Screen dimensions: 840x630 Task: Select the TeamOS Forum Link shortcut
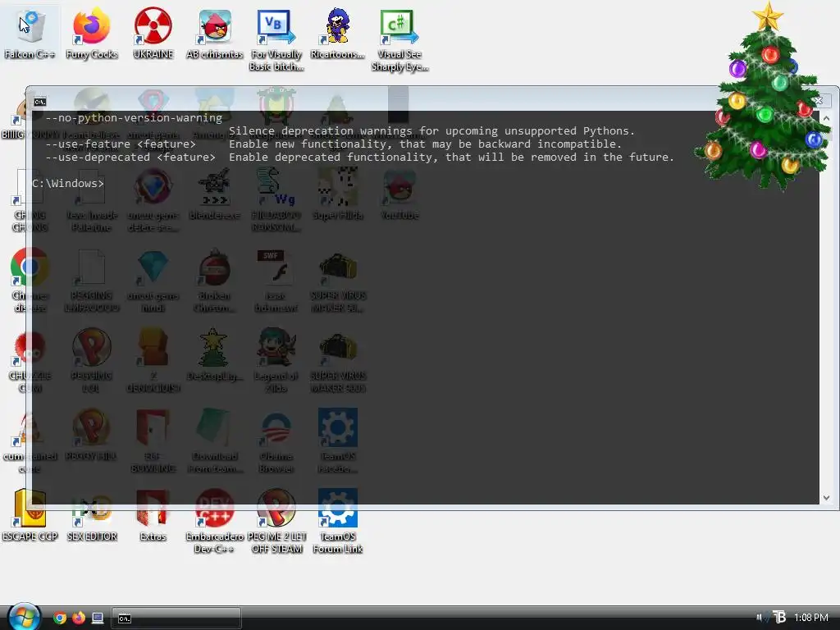[337, 522]
